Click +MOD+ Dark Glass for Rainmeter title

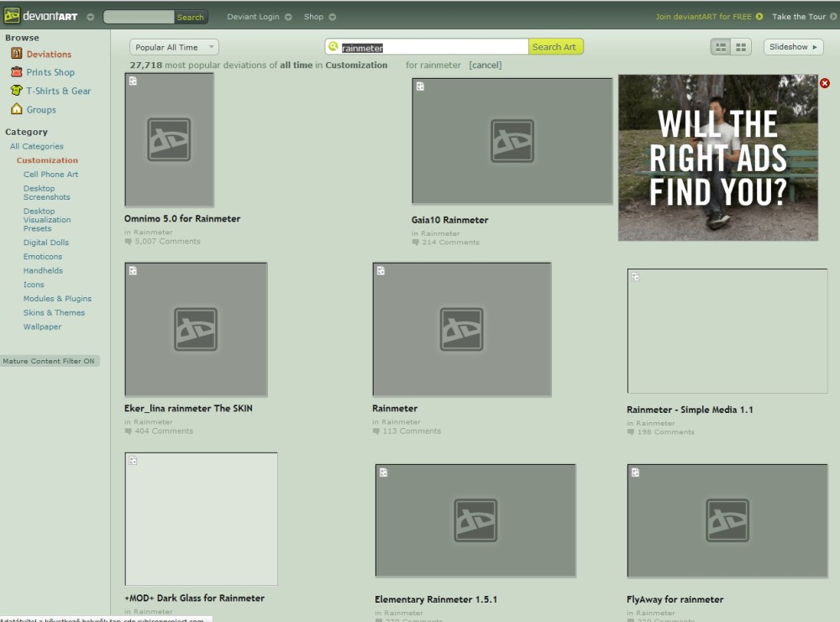pyautogui.click(x=195, y=598)
